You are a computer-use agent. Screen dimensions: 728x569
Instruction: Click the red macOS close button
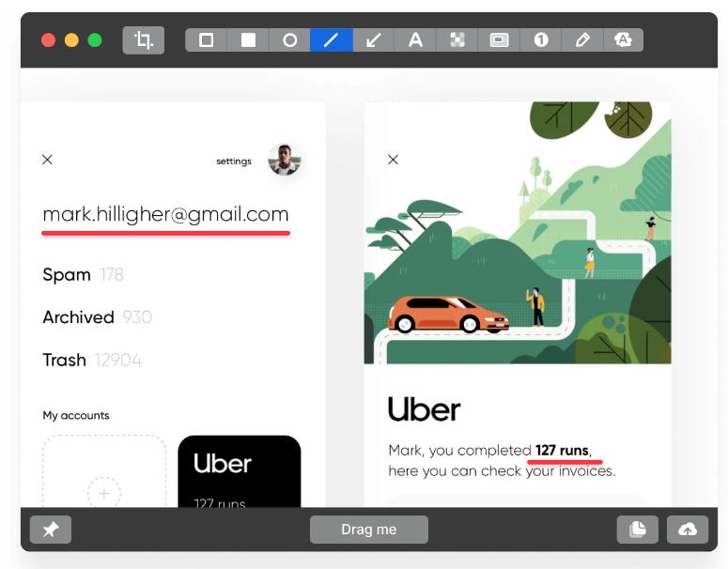pyautogui.click(x=48, y=40)
